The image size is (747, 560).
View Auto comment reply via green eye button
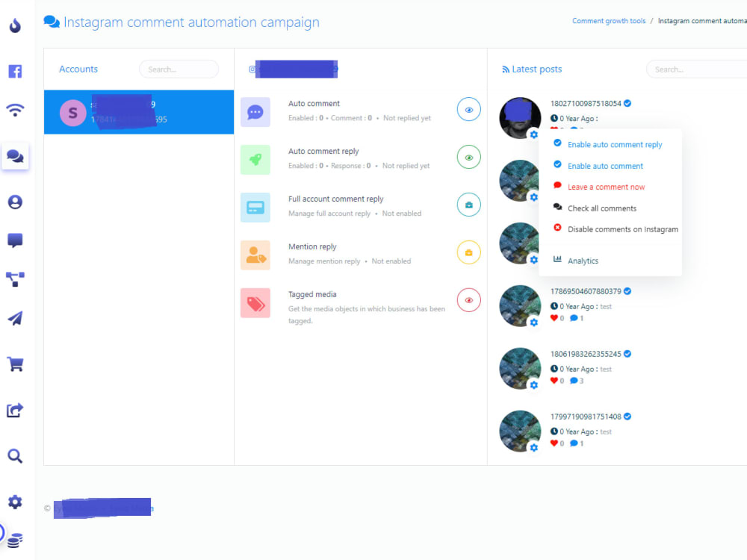tap(469, 157)
